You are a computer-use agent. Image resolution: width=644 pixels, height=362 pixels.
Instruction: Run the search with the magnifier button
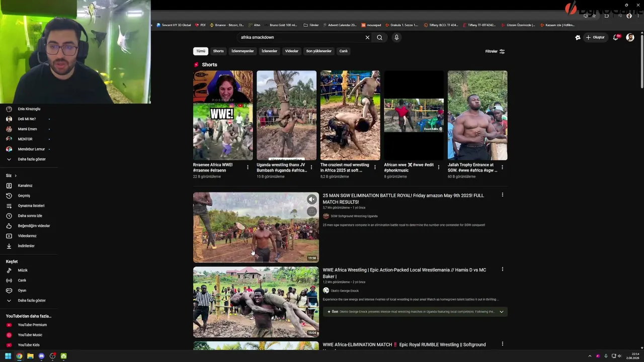pyautogui.click(x=379, y=37)
